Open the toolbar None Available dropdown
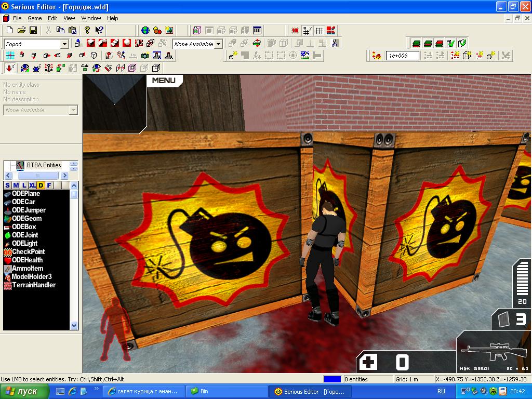532x399 pixels. point(219,44)
